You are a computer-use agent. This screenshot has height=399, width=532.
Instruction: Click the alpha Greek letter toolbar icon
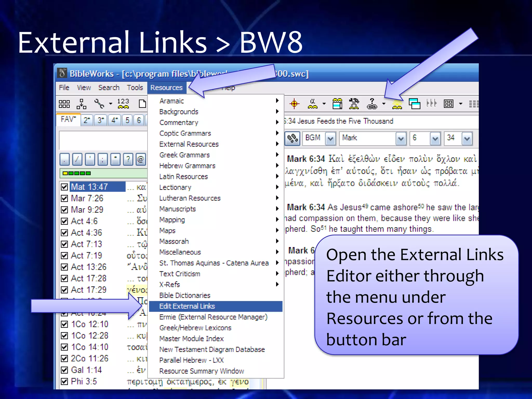pyautogui.click(x=312, y=104)
